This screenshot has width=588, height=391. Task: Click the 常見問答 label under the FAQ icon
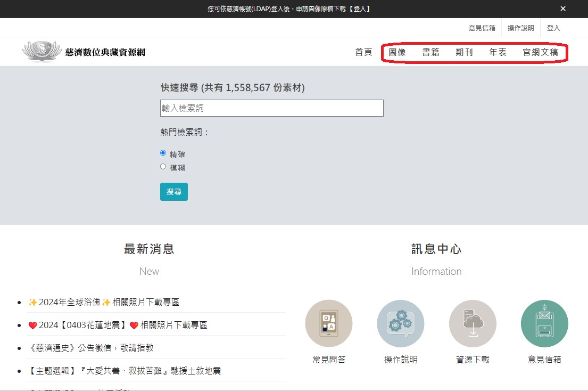click(329, 360)
